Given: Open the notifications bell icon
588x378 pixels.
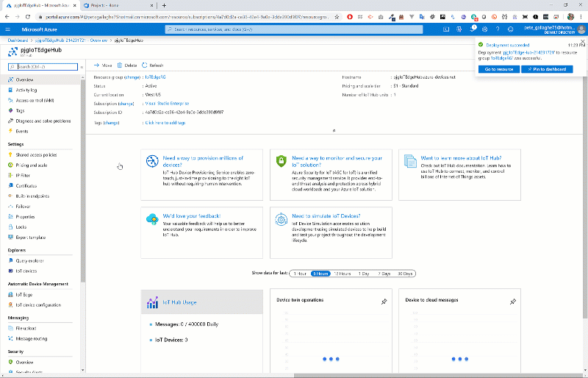Looking at the screenshot, I should 472,29.
